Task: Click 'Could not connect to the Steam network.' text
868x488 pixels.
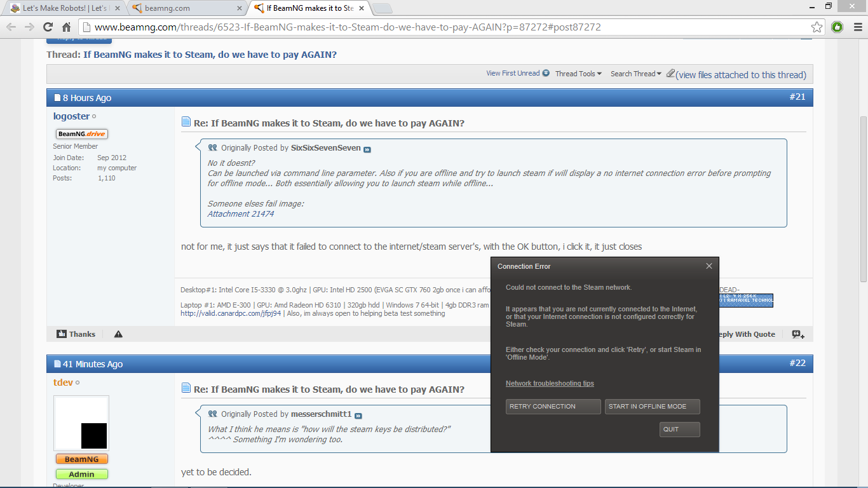Action: [x=569, y=287]
